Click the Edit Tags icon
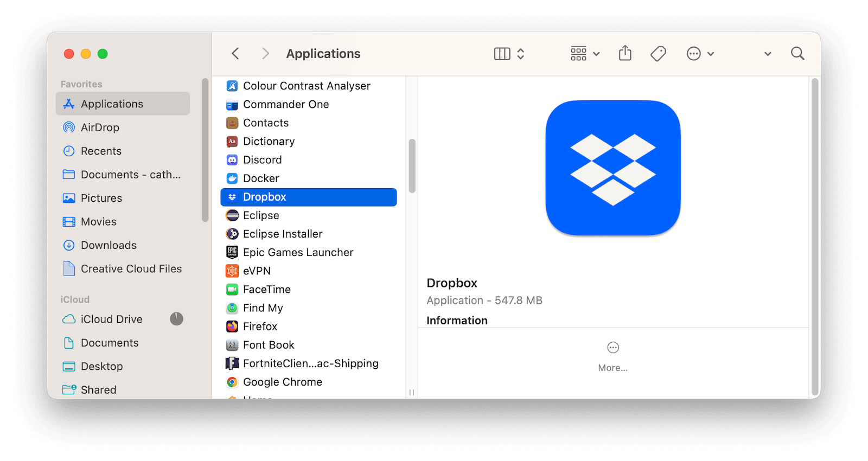868x461 pixels. pyautogui.click(x=658, y=54)
